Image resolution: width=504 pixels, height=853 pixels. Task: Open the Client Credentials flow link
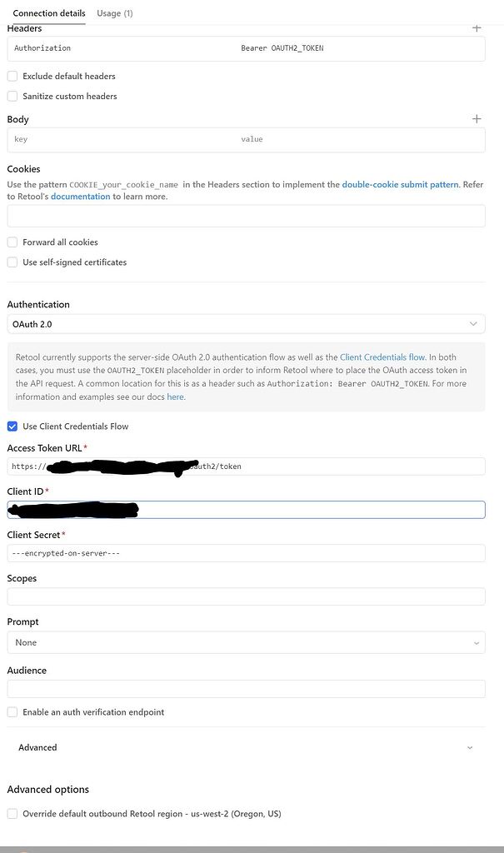tap(382, 357)
